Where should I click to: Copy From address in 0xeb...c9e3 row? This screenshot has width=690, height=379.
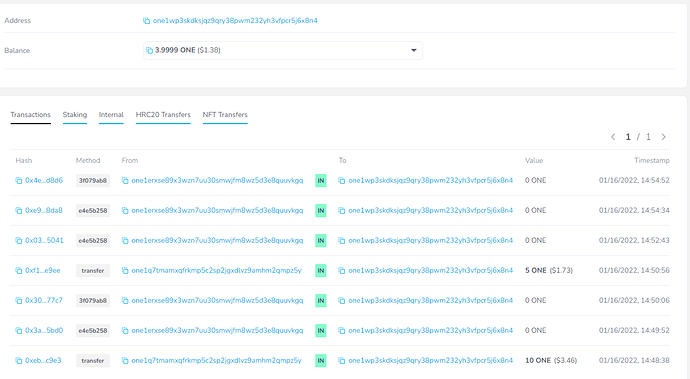(125, 361)
